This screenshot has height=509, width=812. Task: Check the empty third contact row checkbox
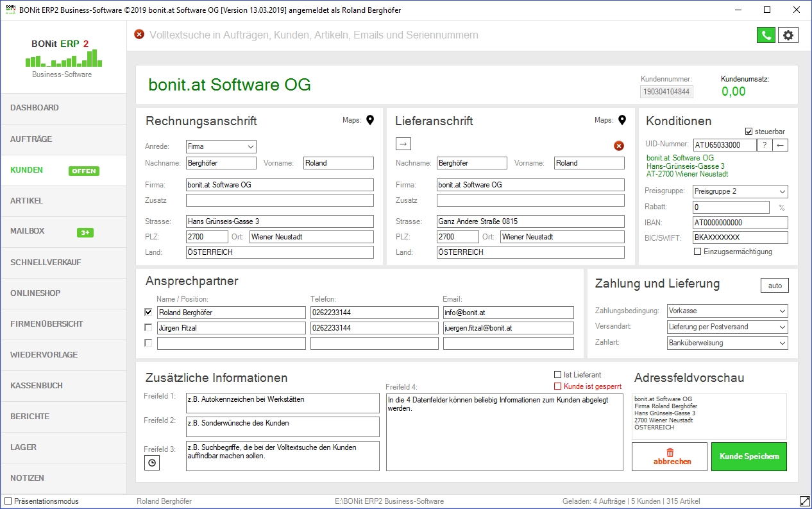[x=149, y=343]
